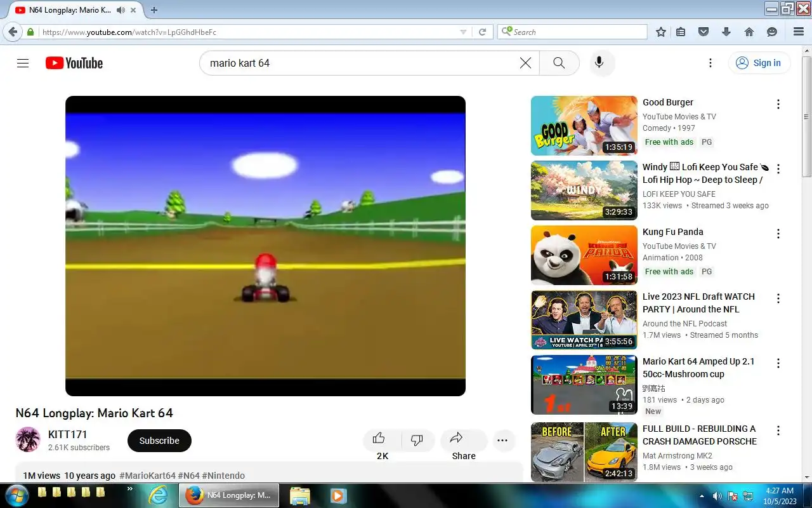Image resolution: width=812 pixels, height=508 pixels.
Task: Open options for Mario Kart 64 Amped Up
Action: pos(778,363)
